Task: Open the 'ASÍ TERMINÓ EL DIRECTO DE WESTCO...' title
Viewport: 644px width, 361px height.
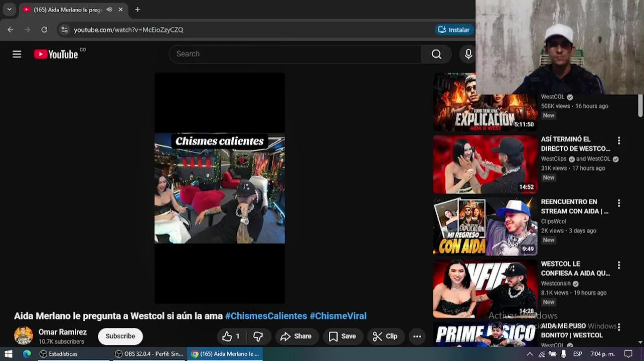Action: tap(575, 144)
